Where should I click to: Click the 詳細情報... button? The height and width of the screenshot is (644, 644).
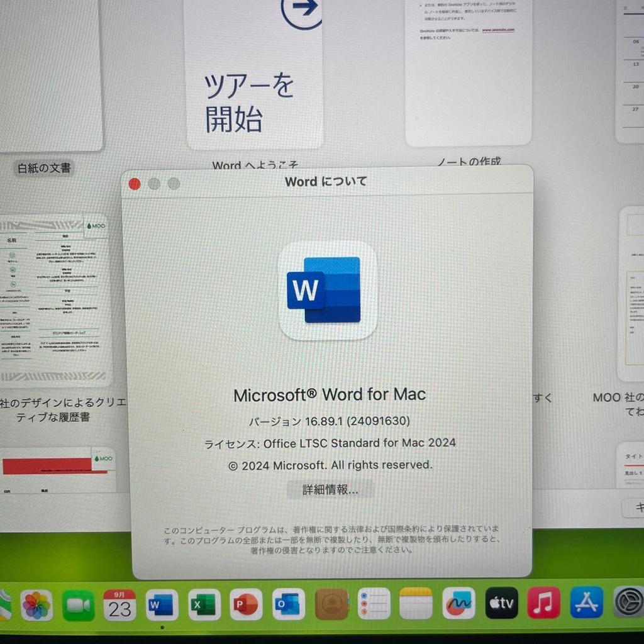(x=330, y=489)
